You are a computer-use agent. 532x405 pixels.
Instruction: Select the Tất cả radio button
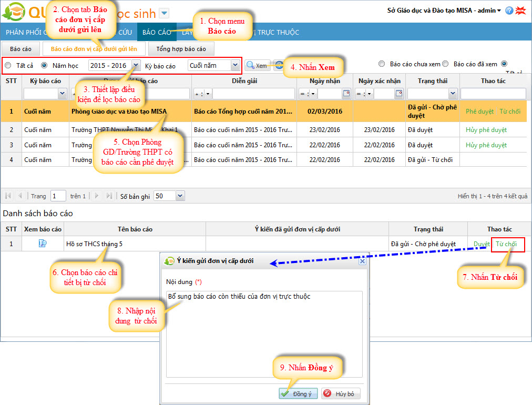(8, 65)
